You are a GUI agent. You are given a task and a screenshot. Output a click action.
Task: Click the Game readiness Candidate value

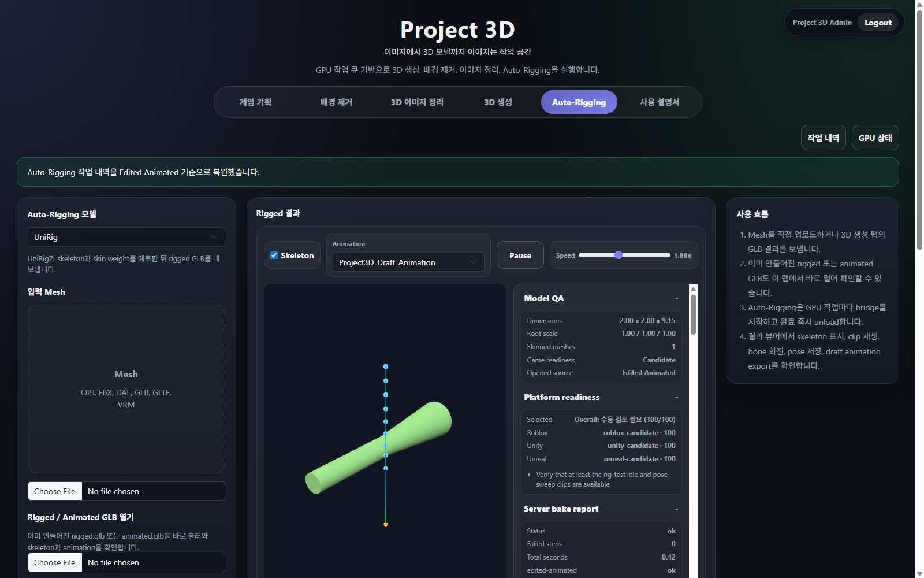click(659, 360)
